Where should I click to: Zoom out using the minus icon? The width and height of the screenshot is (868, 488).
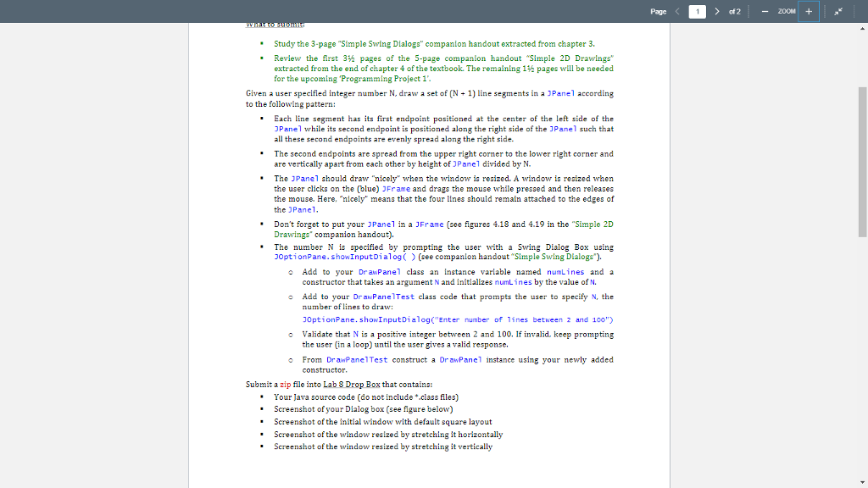(x=765, y=11)
